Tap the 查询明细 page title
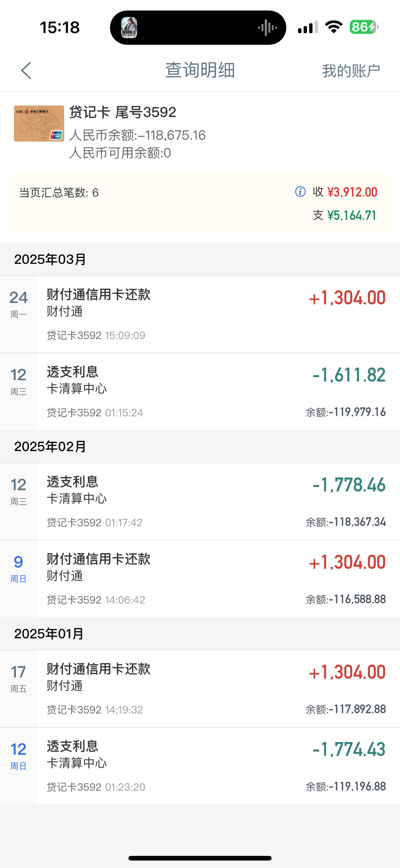Viewport: 400px width, 868px height. pos(200,70)
